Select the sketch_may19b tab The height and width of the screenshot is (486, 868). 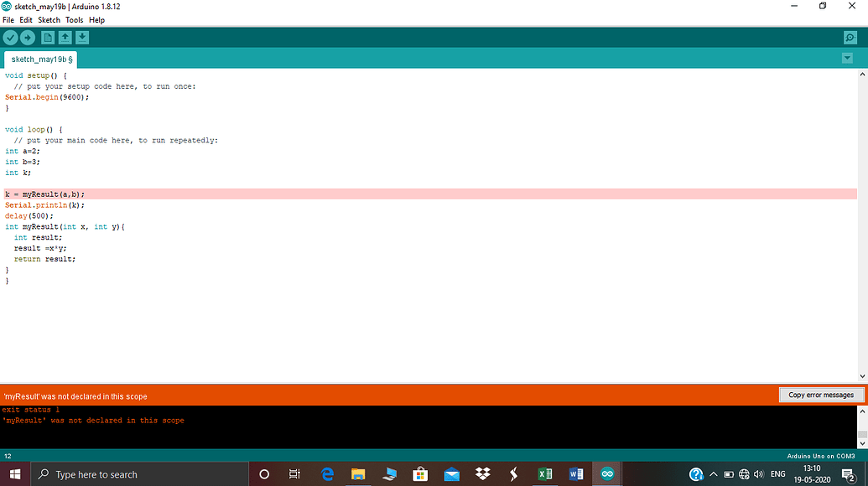40,59
